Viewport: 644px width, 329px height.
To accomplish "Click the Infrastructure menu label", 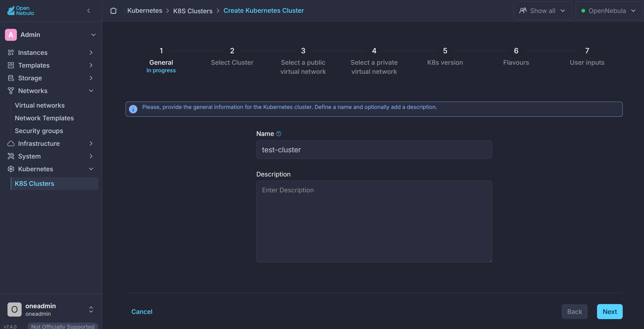I will (x=39, y=143).
